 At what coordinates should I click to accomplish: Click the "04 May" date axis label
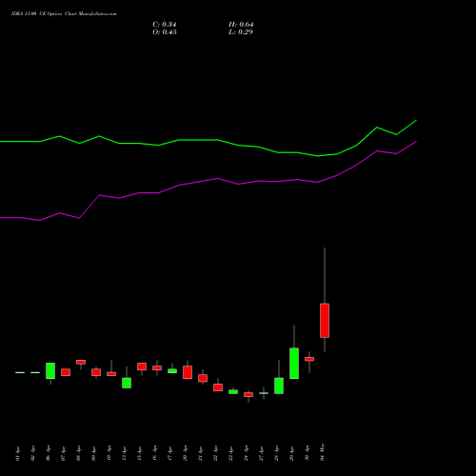click(x=323, y=452)
